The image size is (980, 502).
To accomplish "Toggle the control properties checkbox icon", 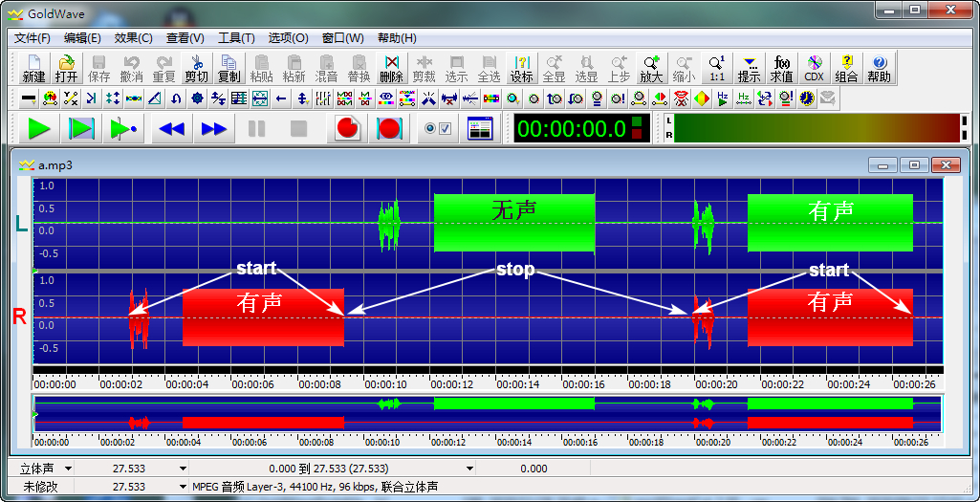I will pos(437,129).
